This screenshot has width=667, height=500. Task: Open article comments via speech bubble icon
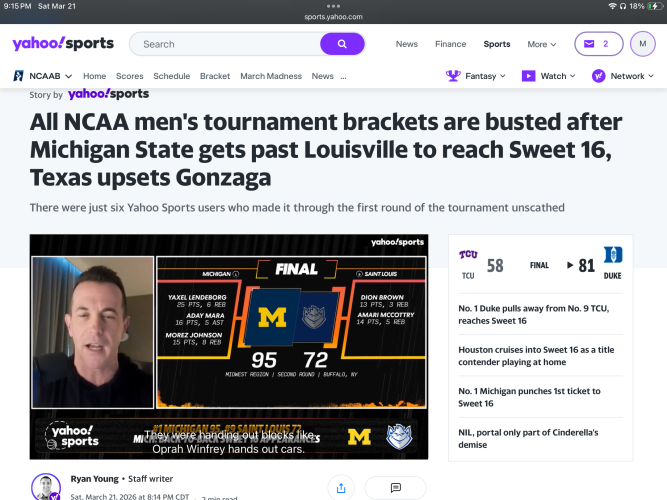pyautogui.click(x=396, y=487)
